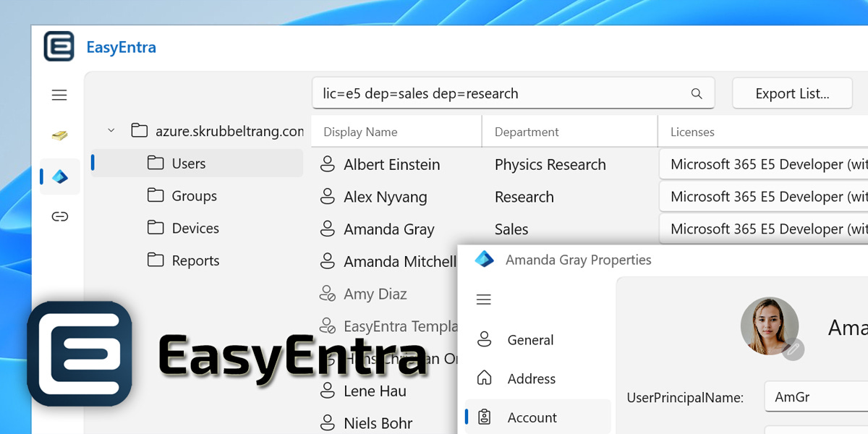This screenshot has width=868, height=434.
Task: Open Alex Nyvang's licenses dropdown
Action: click(x=764, y=197)
